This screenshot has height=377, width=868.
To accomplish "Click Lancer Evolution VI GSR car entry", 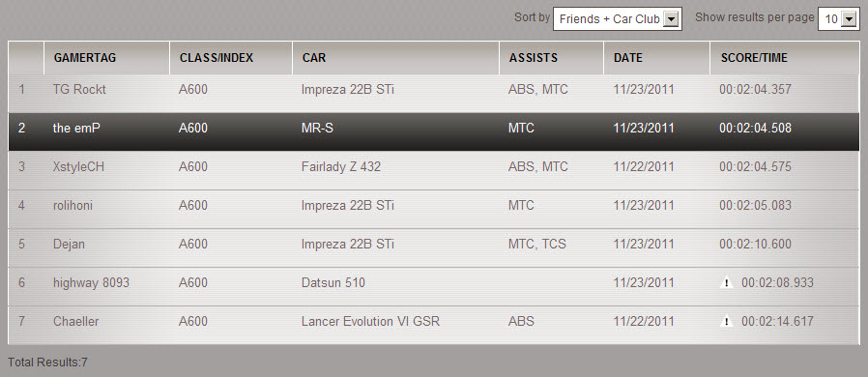I will [370, 321].
